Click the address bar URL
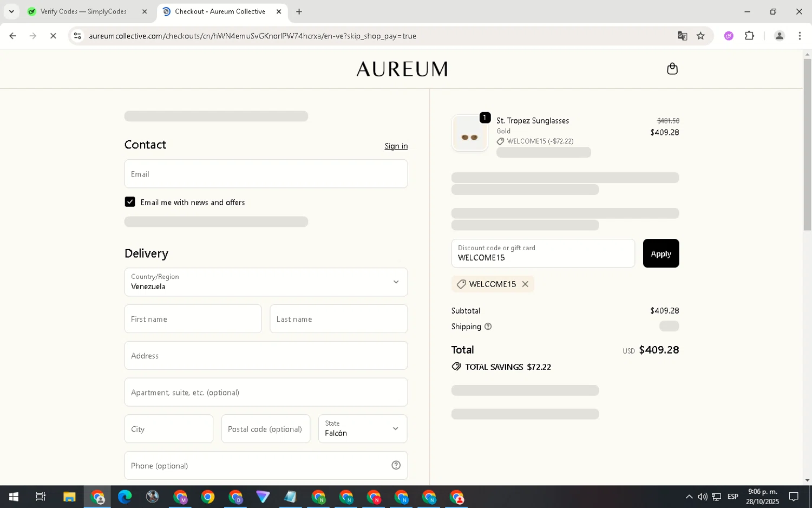This screenshot has width=812, height=508. tap(252, 36)
